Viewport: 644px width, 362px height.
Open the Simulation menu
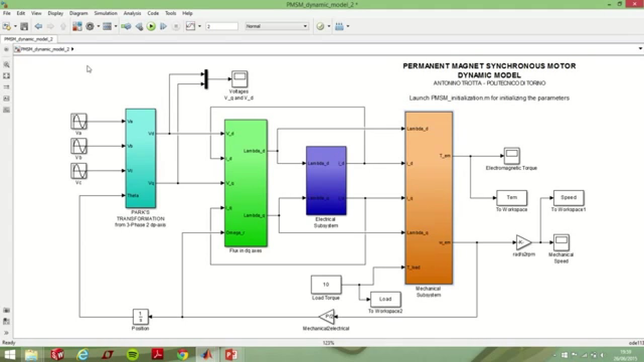[x=106, y=13]
